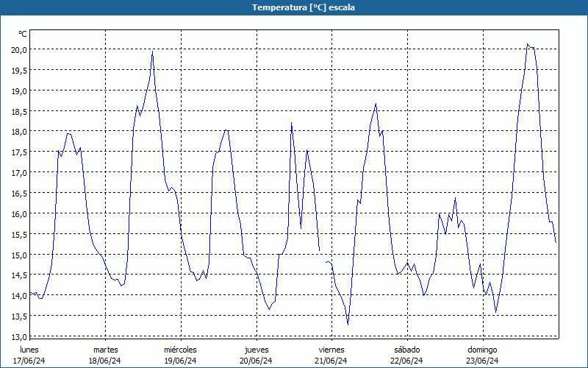The image size is (588, 368).
Task: Click the date 18/06/24
Action: (105, 361)
